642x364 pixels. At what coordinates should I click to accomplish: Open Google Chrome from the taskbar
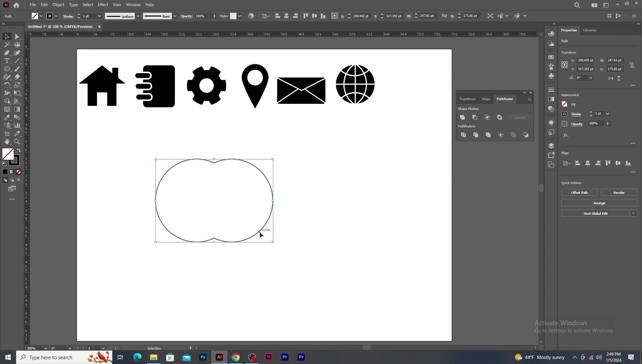point(236,357)
